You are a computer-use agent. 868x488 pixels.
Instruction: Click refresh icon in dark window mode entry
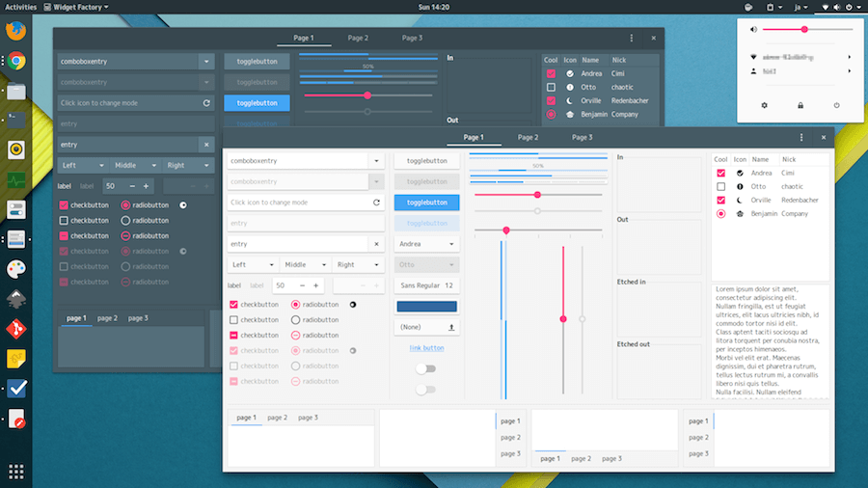206,103
